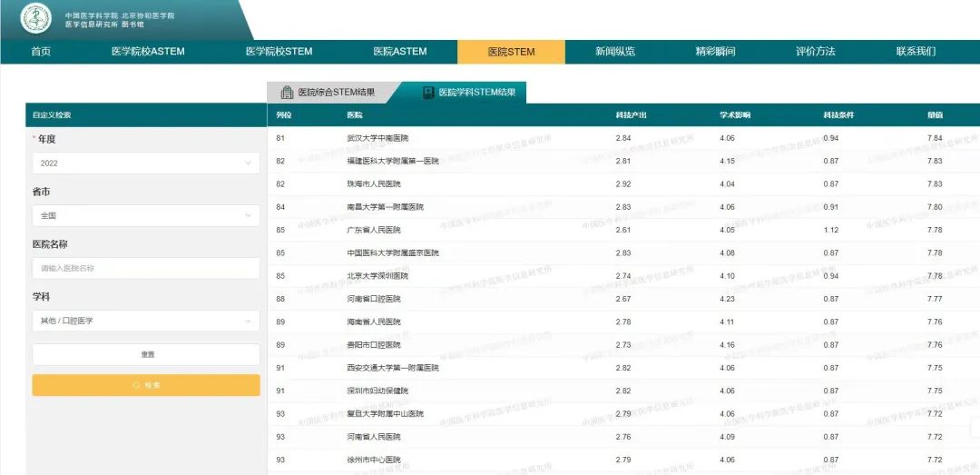Click total value 7.77 for 河南省口腔医院
The height and width of the screenshot is (475, 980).
[x=935, y=299]
